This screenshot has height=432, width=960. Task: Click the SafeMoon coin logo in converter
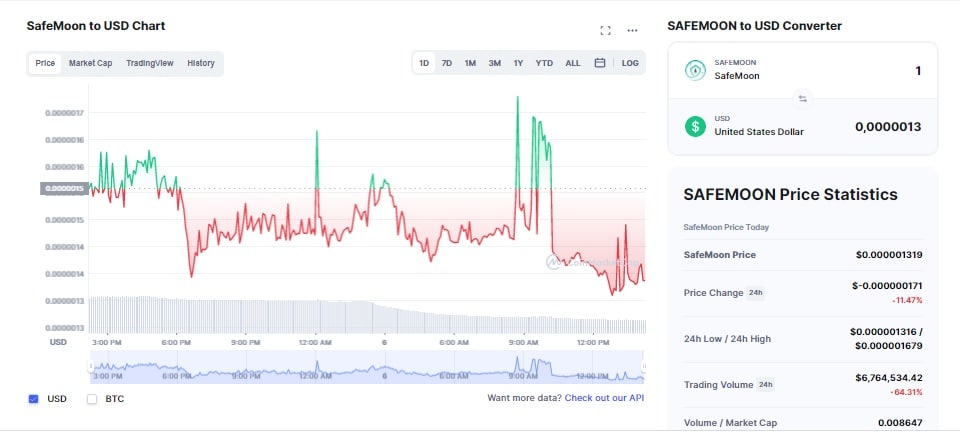click(x=695, y=70)
